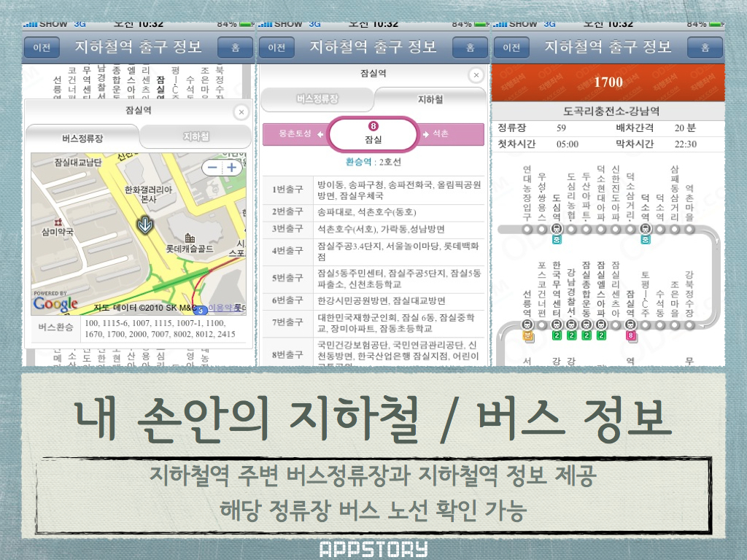747x560 pixels.
Task: Zoom in the map with plus button
Action: tap(232, 167)
